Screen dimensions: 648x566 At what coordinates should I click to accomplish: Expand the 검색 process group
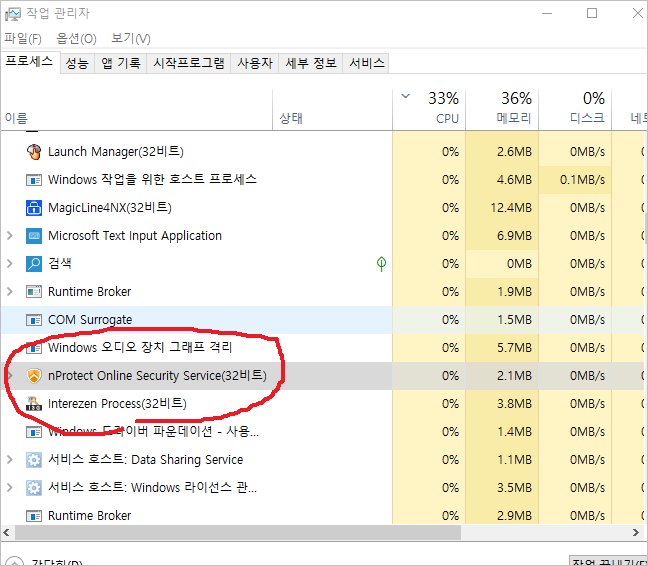click(10, 264)
